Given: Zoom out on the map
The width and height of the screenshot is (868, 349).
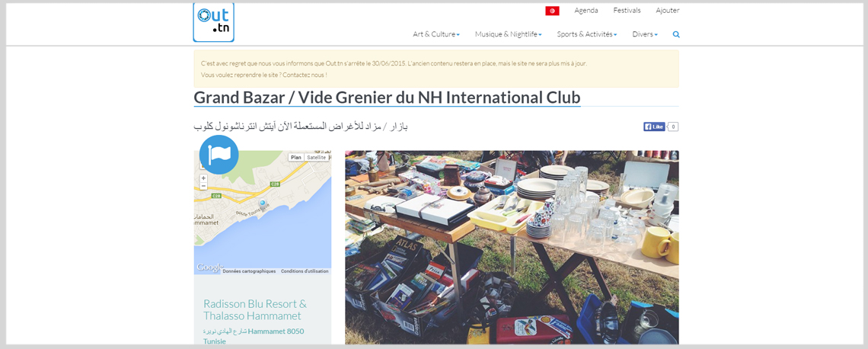Looking at the screenshot, I should [x=204, y=186].
